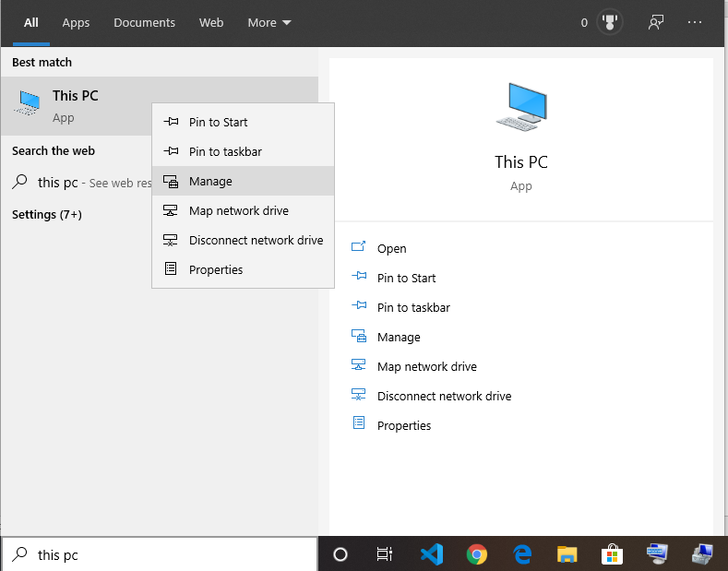Open Microsoft Store from the taskbar
The width and height of the screenshot is (728, 571).
coord(613,553)
